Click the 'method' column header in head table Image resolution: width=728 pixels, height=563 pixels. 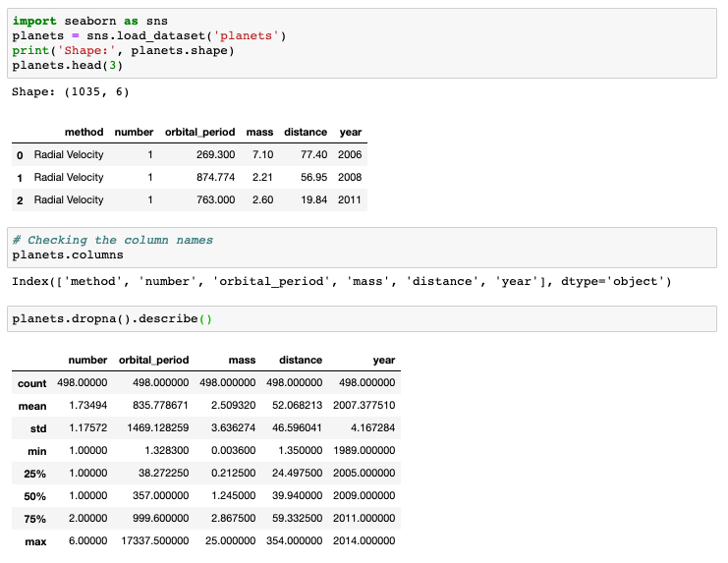[84, 133]
